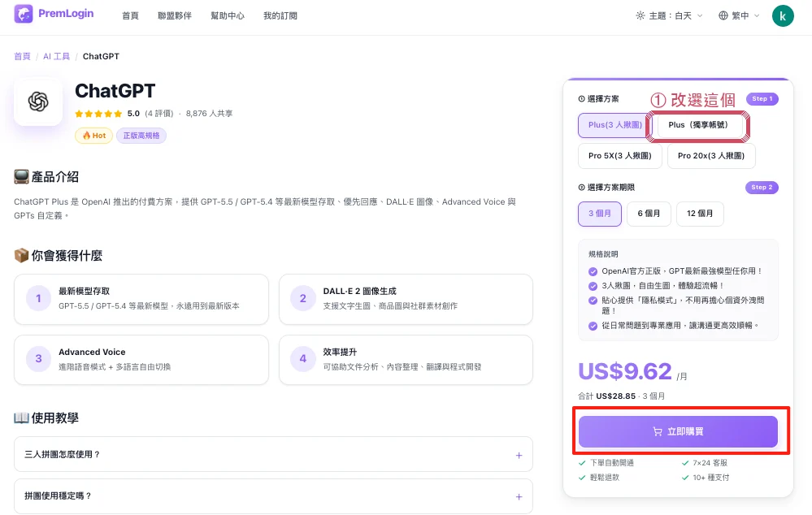Click the number 4 circle for 效率提升
The width and height of the screenshot is (812, 515).
(303, 359)
